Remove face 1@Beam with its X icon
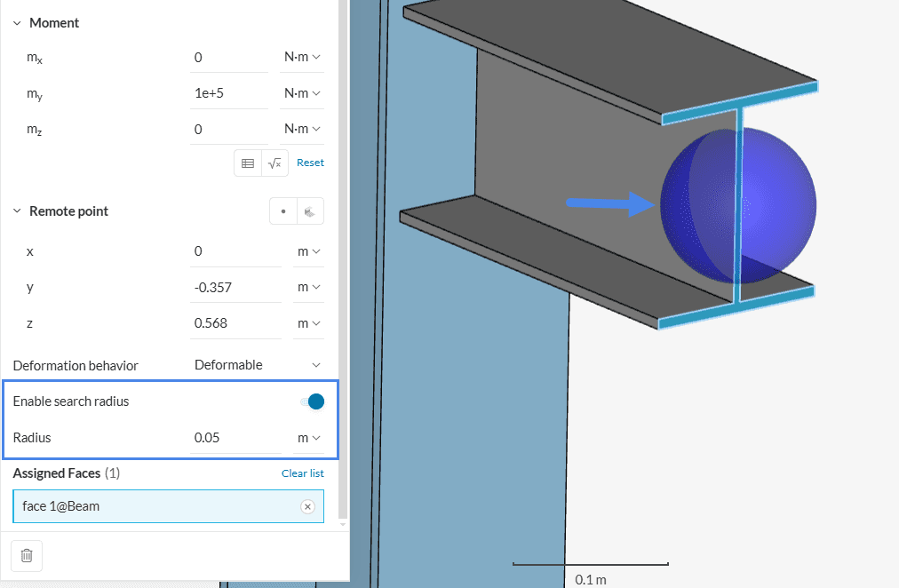Screen dimensions: 899x588 [x=307, y=506]
